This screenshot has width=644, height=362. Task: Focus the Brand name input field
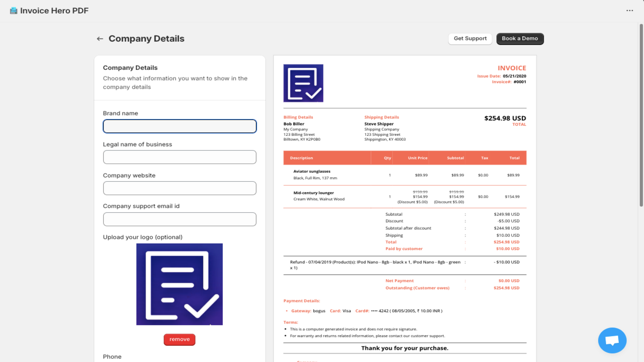coord(180,126)
